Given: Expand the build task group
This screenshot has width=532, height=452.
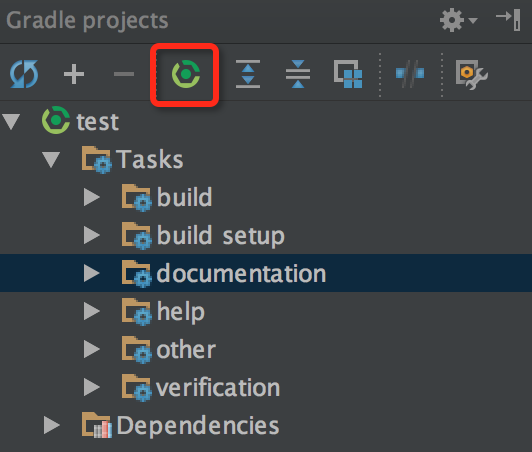Looking at the screenshot, I should (x=92, y=197).
